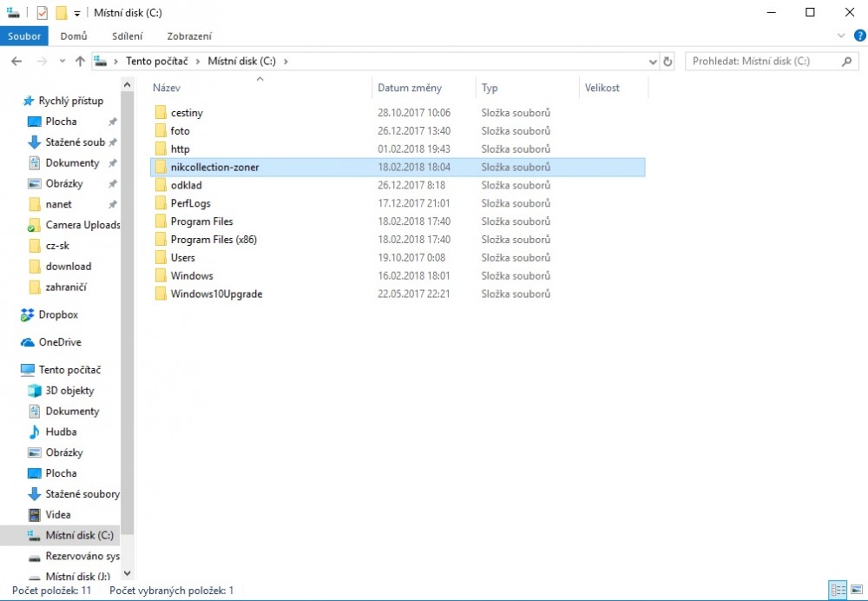Switch to details view mode
868x601 pixels.
(838, 590)
